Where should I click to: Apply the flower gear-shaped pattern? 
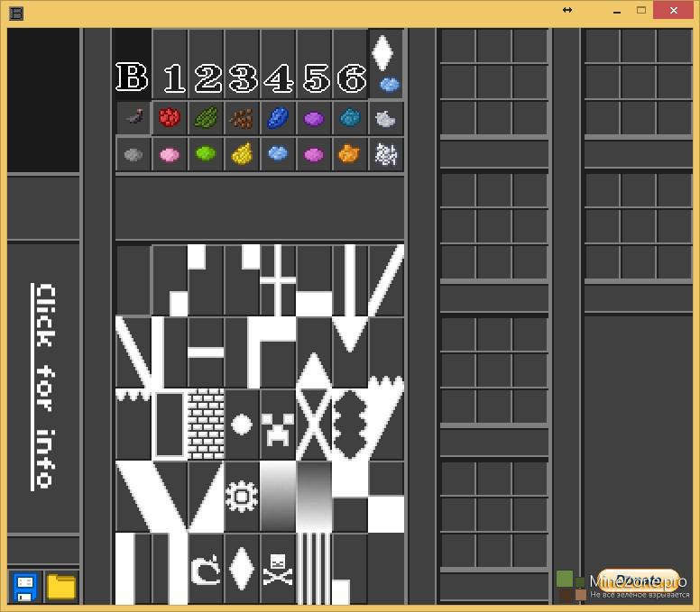242,497
